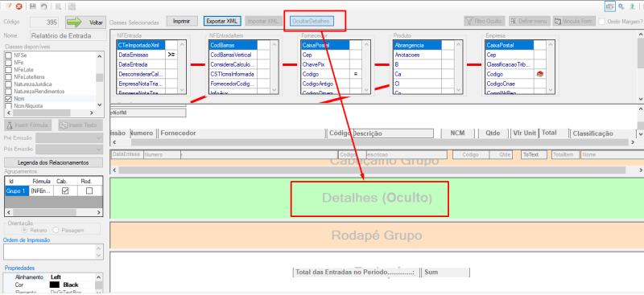Click the green arrow Voltar button

(x=86, y=23)
